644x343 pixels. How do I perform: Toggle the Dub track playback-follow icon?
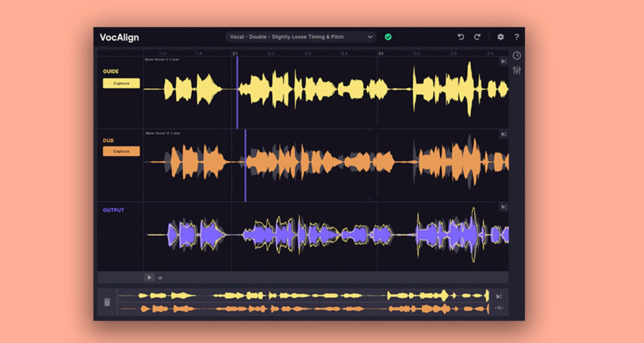(503, 134)
